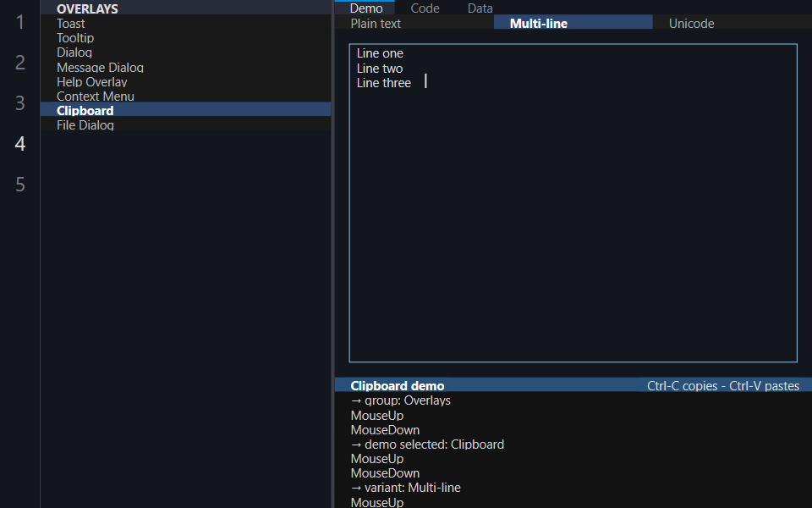The width and height of the screenshot is (812, 508).
Task: Switch to group number 2
Action: point(20,62)
